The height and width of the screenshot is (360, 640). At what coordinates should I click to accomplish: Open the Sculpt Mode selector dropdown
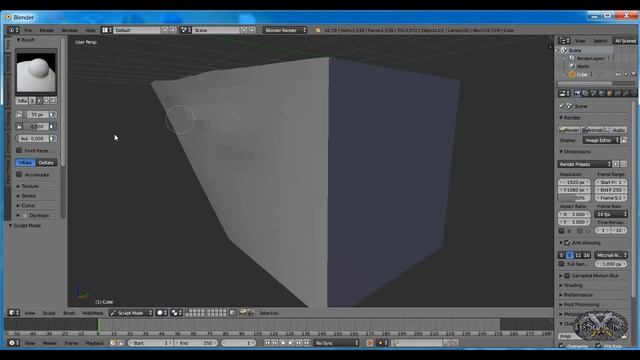coord(131,313)
